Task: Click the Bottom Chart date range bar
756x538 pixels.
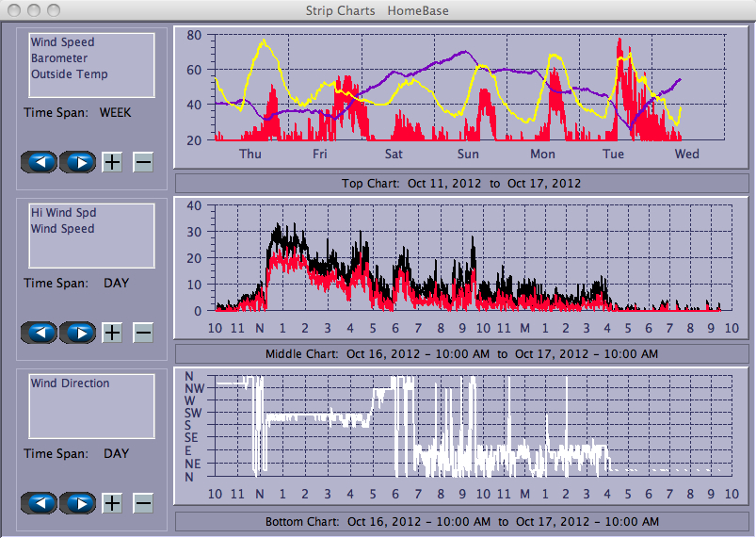Action: 460,522
